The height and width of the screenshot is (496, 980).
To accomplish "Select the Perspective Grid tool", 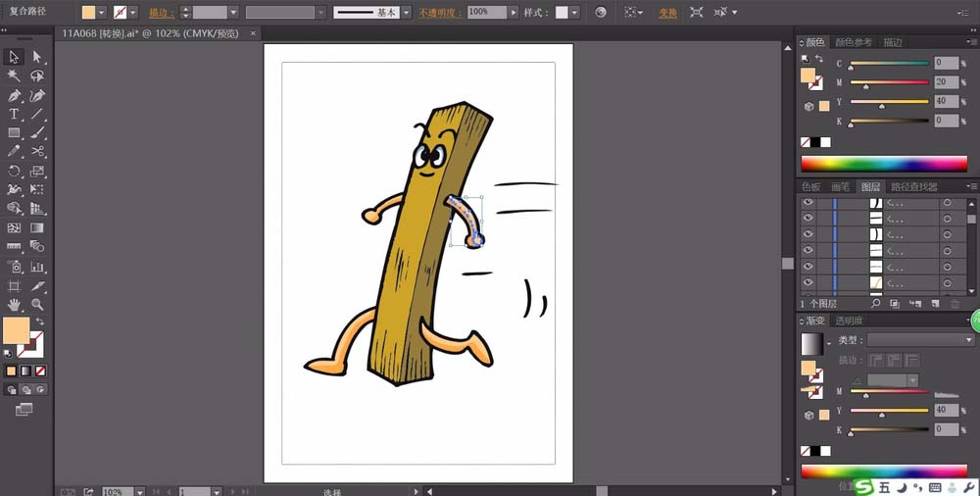I will [37, 208].
